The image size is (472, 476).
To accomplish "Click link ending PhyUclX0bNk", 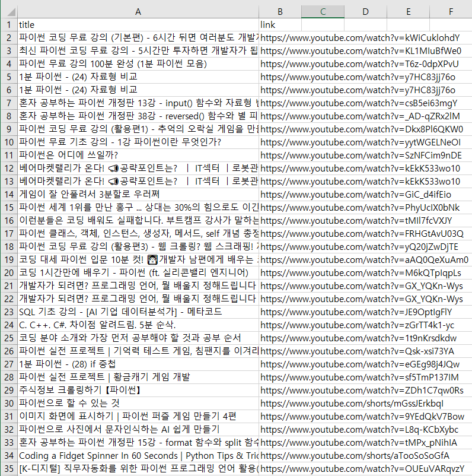I will point(360,208).
